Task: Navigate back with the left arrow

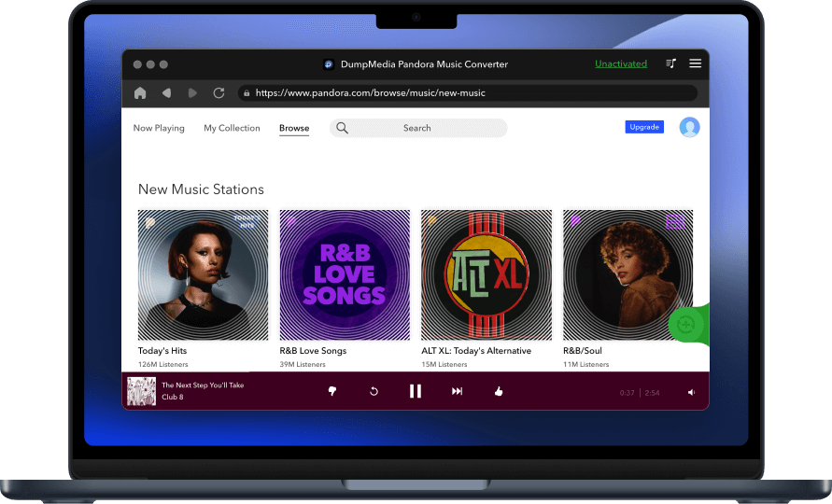Action: pyautogui.click(x=166, y=92)
